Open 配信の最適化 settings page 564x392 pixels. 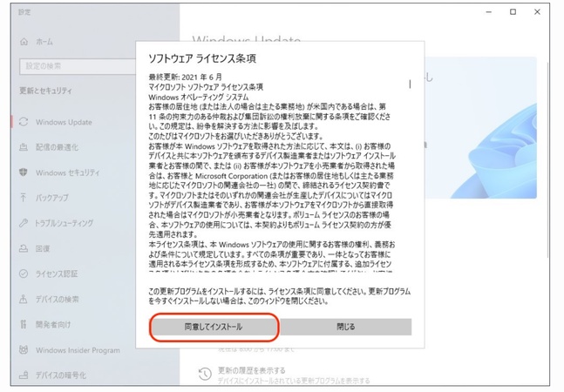tap(57, 147)
